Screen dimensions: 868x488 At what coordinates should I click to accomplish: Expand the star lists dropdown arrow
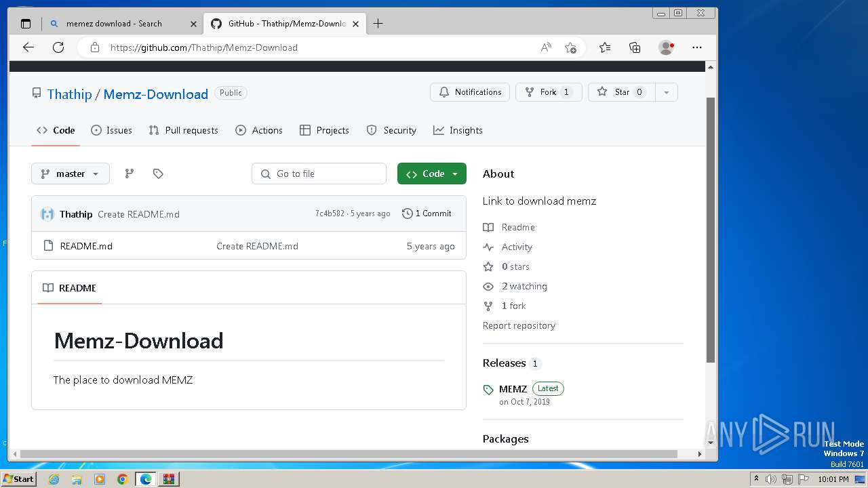coord(667,92)
